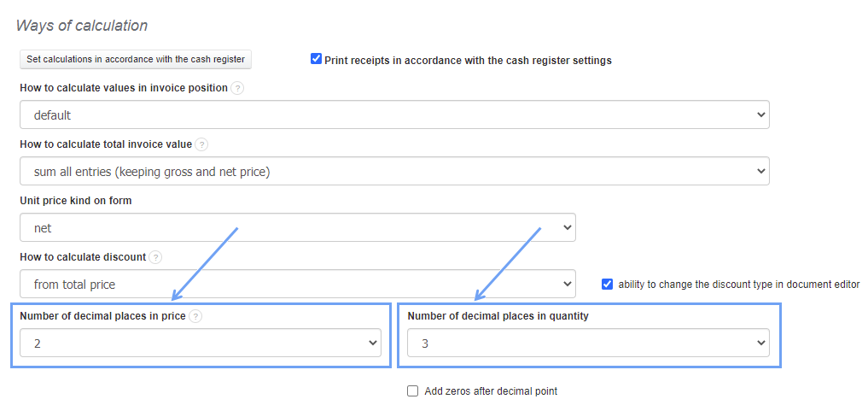
Task: Open decimal places in price dropdown
Action: coord(200,343)
